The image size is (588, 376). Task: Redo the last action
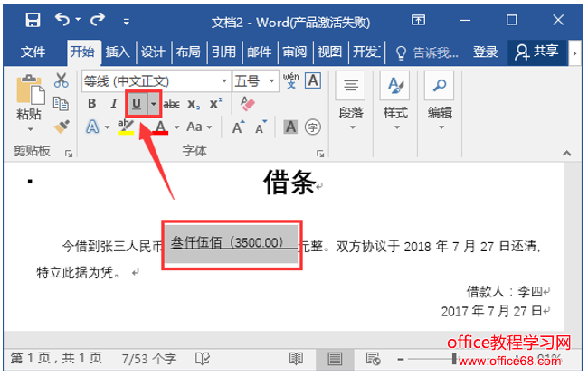[x=98, y=19]
